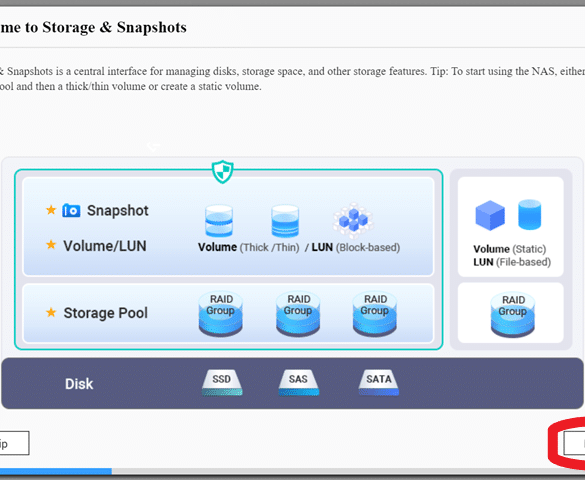Image resolution: width=585 pixels, height=480 pixels.
Task: Click the 'Volume (Static)' caption
Action: coord(510,249)
